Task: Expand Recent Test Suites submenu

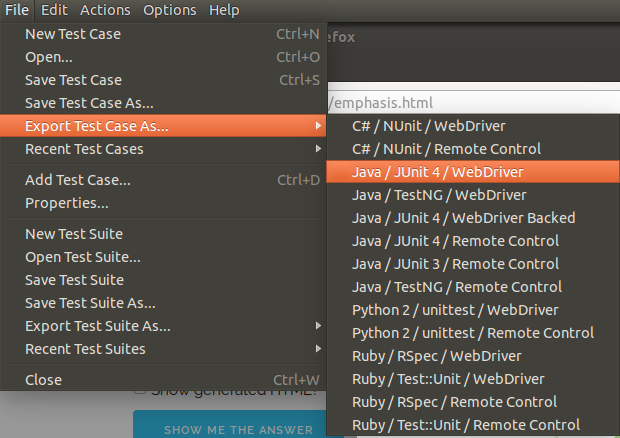Action: (163, 349)
